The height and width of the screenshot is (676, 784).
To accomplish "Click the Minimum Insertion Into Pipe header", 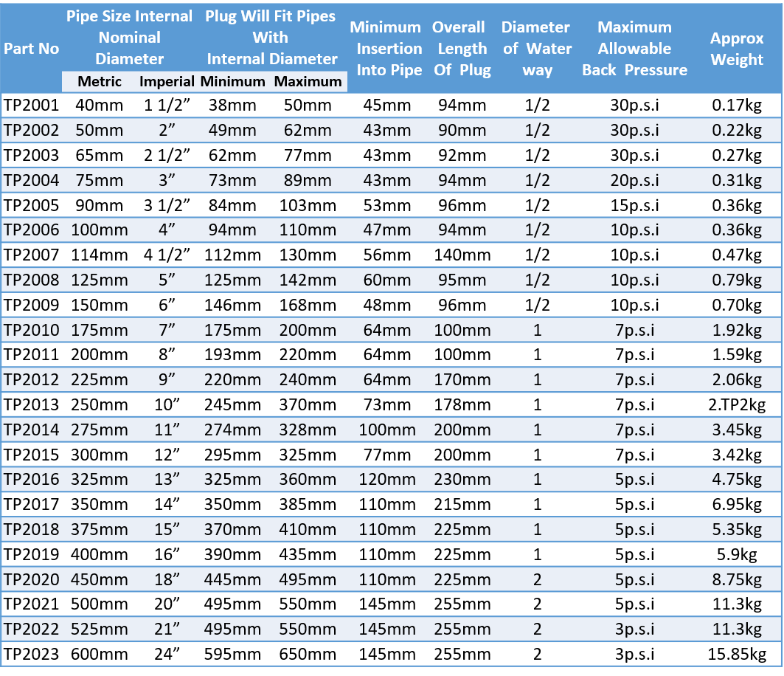I will [386, 49].
